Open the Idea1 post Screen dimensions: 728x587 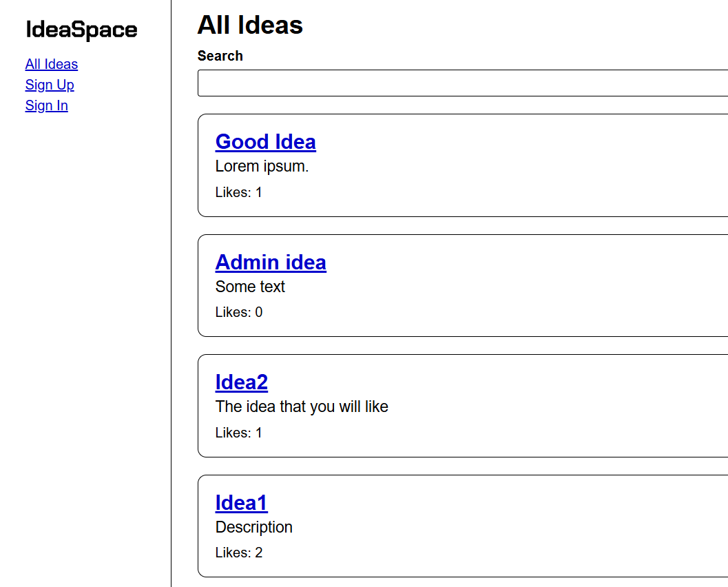(242, 502)
